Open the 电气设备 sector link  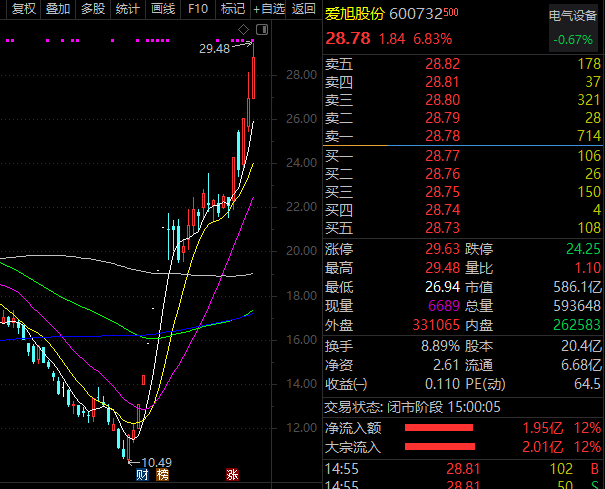tap(573, 16)
